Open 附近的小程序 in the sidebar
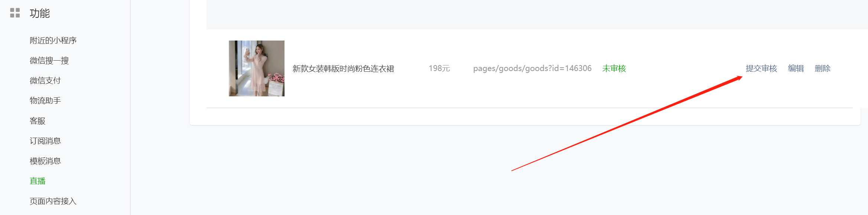868x215 pixels. pos(53,40)
